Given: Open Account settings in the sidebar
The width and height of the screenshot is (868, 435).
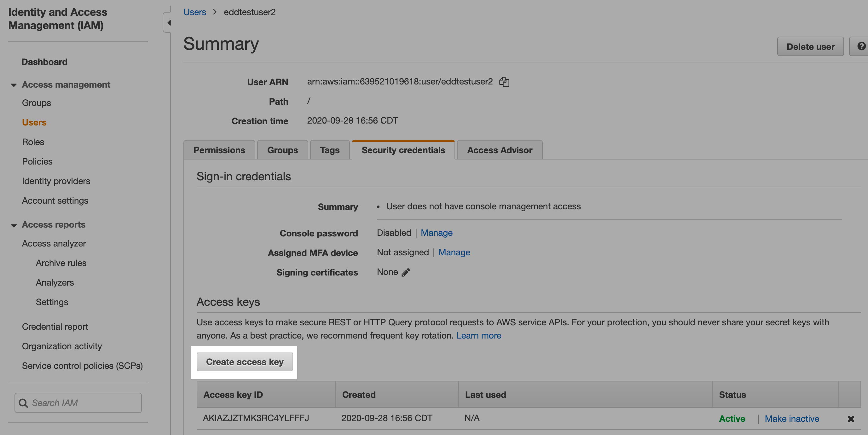Looking at the screenshot, I should [55, 200].
